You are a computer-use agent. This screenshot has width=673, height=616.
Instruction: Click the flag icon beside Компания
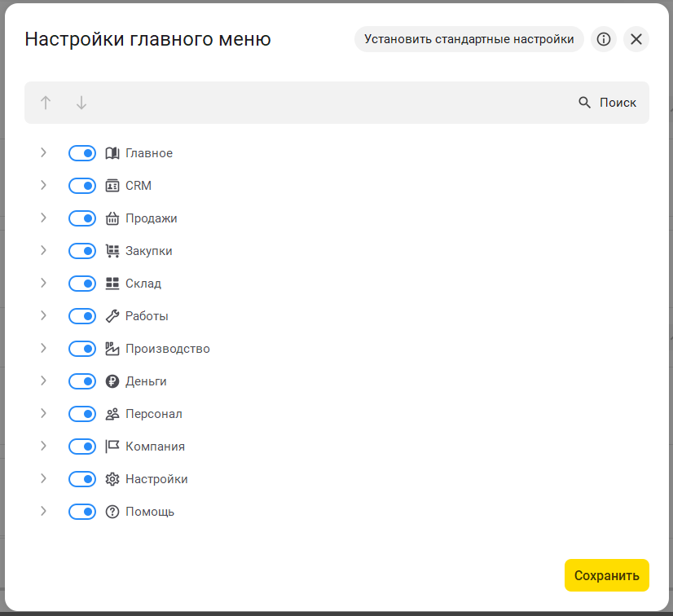pyautogui.click(x=112, y=447)
